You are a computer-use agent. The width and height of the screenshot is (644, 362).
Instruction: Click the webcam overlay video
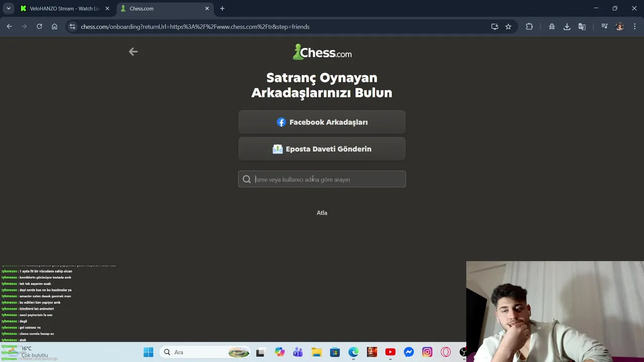coord(555,311)
